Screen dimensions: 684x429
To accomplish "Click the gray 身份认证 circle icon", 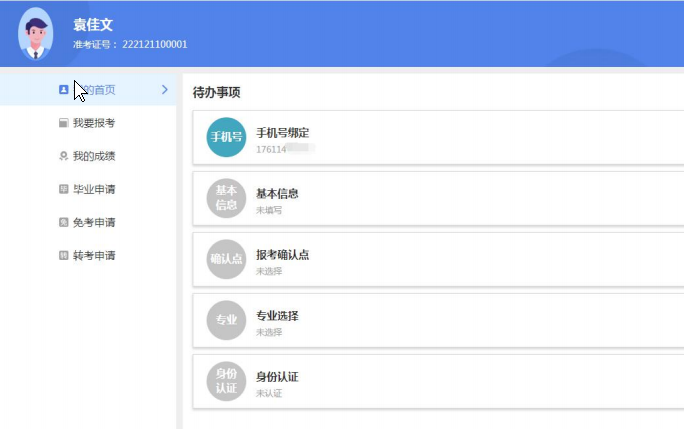I will 226,381.
